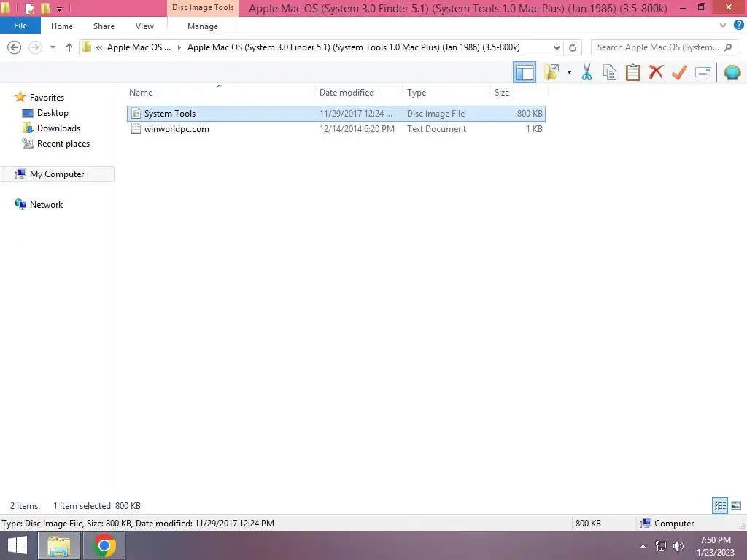Click the Disc Image Tools contextual tab header
Image resolution: width=747 pixels, height=560 pixels.
pos(203,7)
